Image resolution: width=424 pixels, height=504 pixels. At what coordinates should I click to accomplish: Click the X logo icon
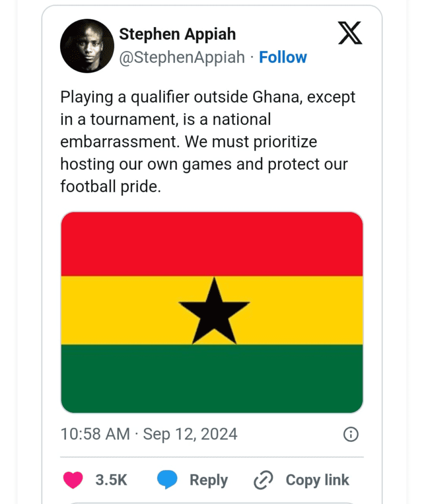point(350,33)
